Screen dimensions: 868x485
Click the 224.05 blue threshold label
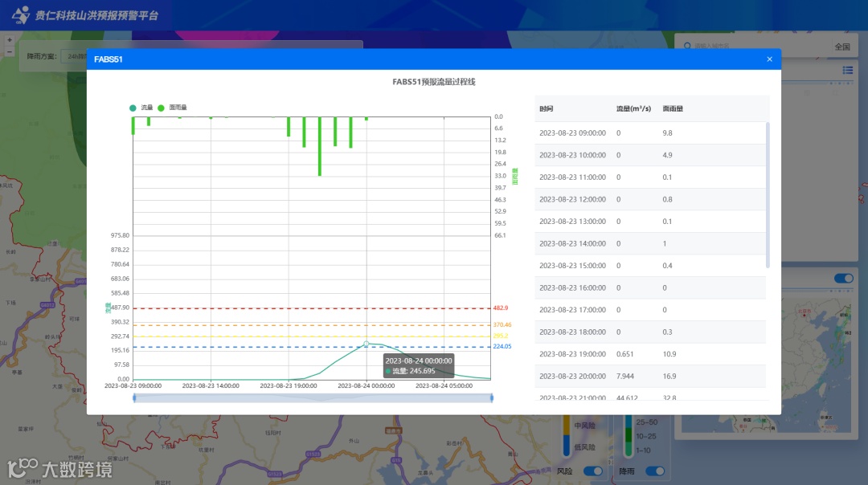click(x=502, y=346)
